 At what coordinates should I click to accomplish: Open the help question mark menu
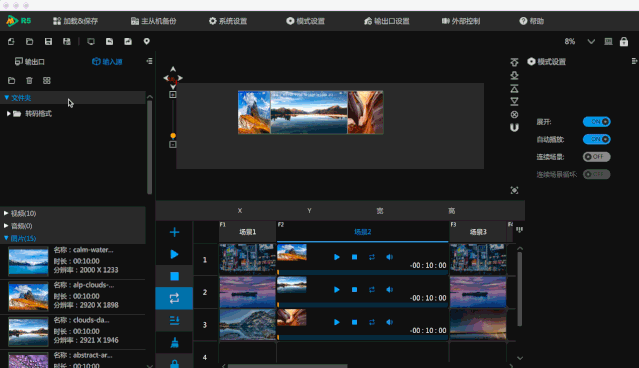coord(531,21)
